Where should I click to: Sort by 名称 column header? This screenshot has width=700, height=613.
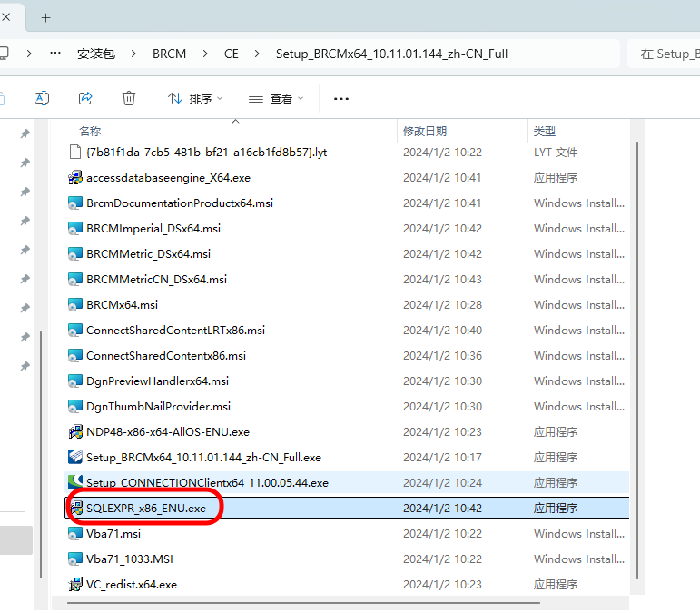(x=90, y=132)
